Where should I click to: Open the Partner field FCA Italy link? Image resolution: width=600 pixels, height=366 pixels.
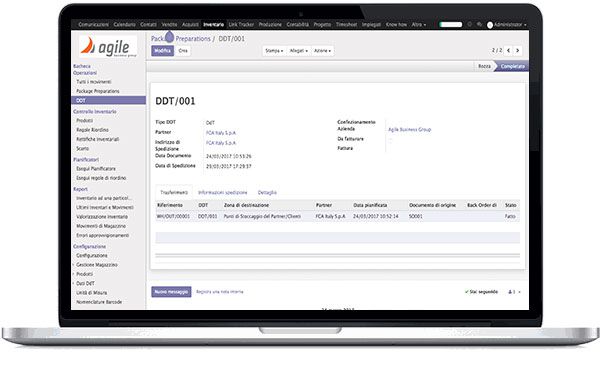(221, 133)
